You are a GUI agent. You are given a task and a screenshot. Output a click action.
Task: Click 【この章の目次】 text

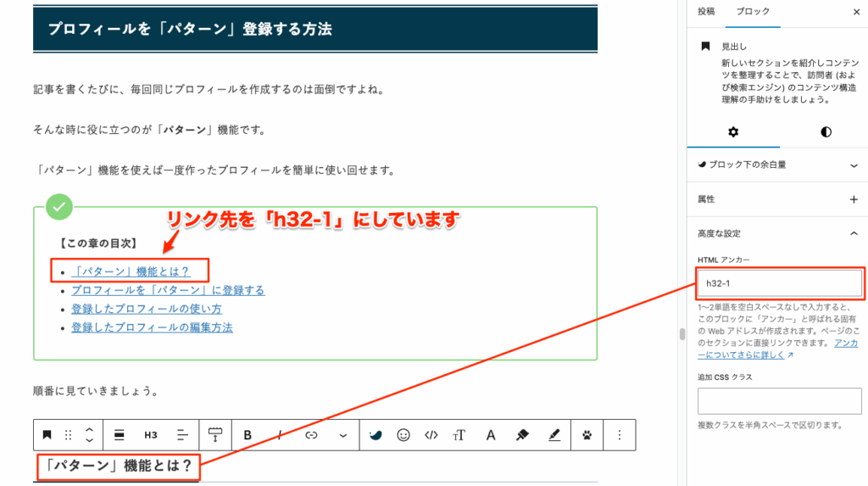pyautogui.click(x=98, y=243)
